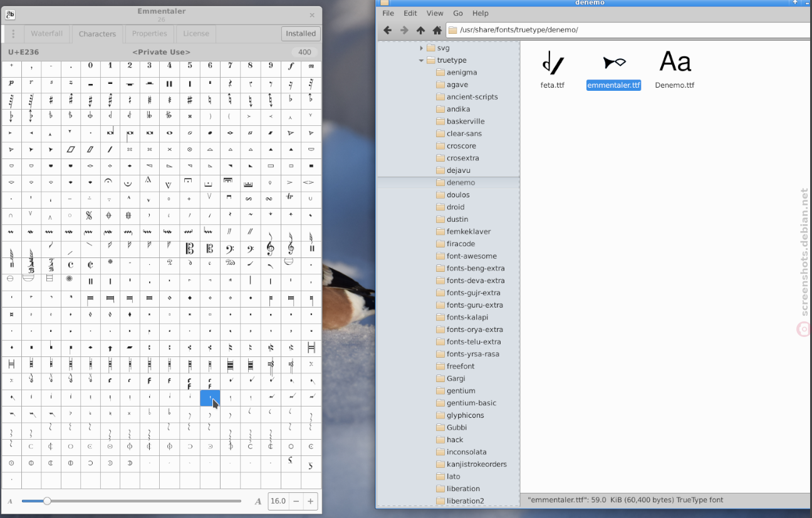
Task: Open the Edit menu
Action: point(410,13)
